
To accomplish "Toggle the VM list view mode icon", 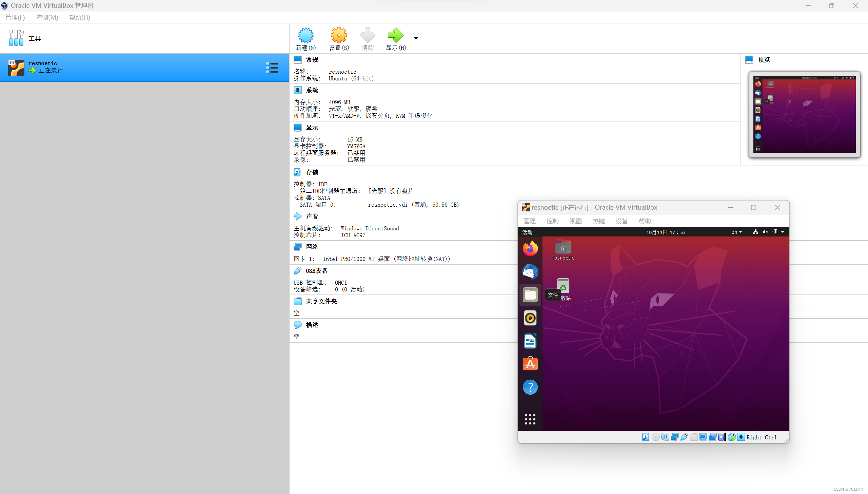I will click(x=272, y=68).
